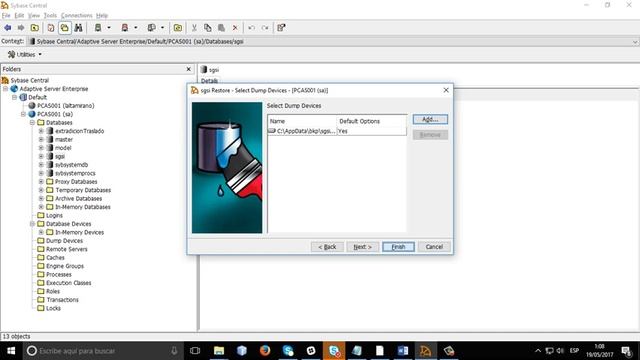Click the blue Back arrow toolbar icon
Screen dimensions: 640x360
tap(7, 28)
